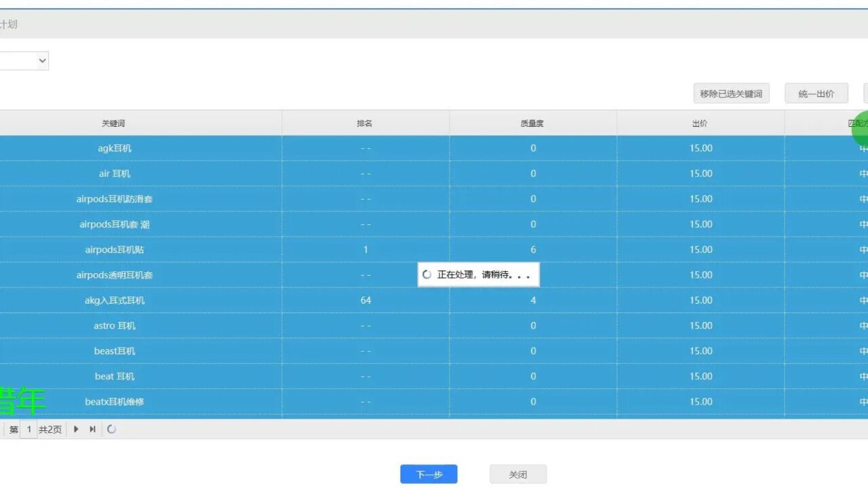Select the "beatx耳机维修" keyword row
The image size is (868, 488).
pyautogui.click(x=115, y=401)
